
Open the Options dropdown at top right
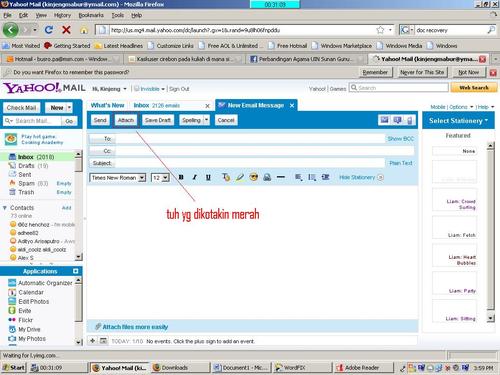point(461,107)
